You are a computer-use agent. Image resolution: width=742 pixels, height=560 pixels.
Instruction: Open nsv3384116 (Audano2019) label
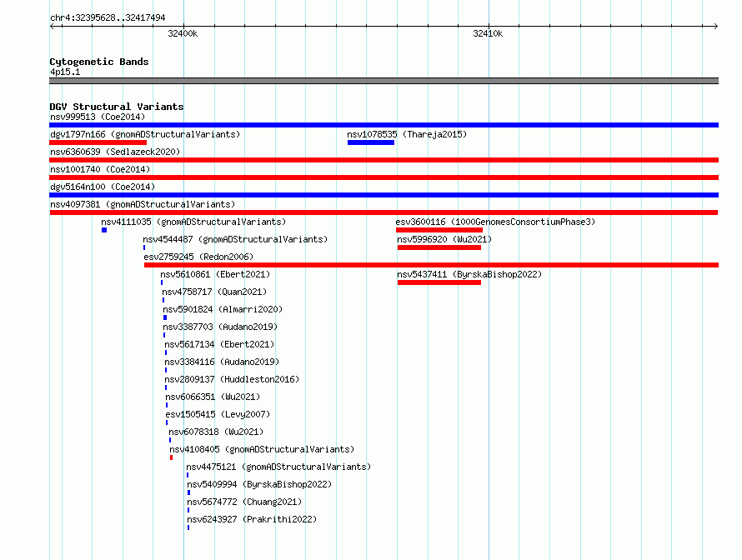[x=222, y=362]
